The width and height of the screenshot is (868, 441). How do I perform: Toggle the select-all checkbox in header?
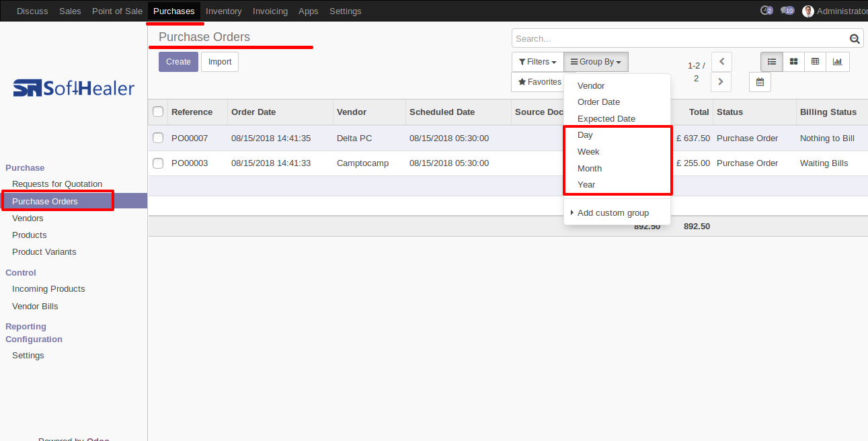pos(158,112)
